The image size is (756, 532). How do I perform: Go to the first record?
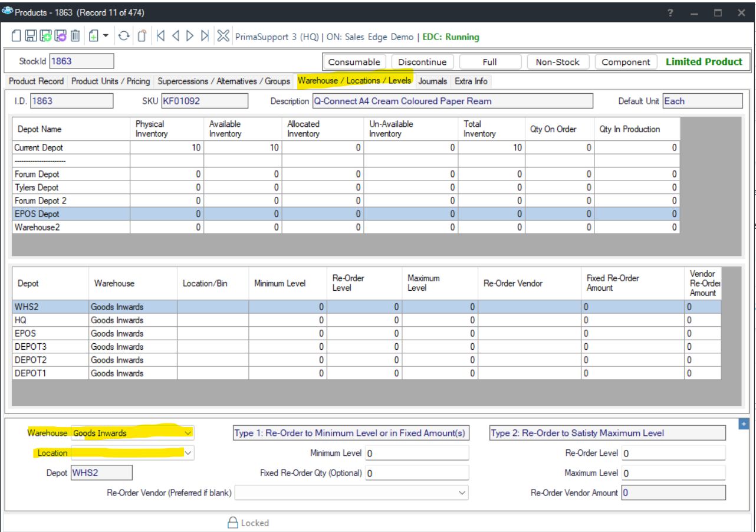160,37
